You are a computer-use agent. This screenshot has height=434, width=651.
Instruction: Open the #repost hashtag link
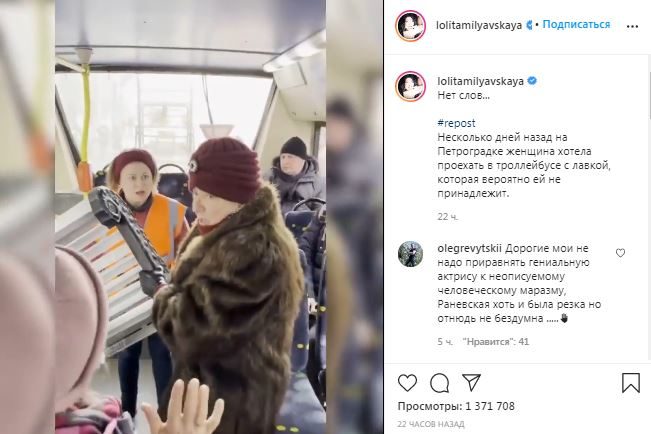[456, 123]
